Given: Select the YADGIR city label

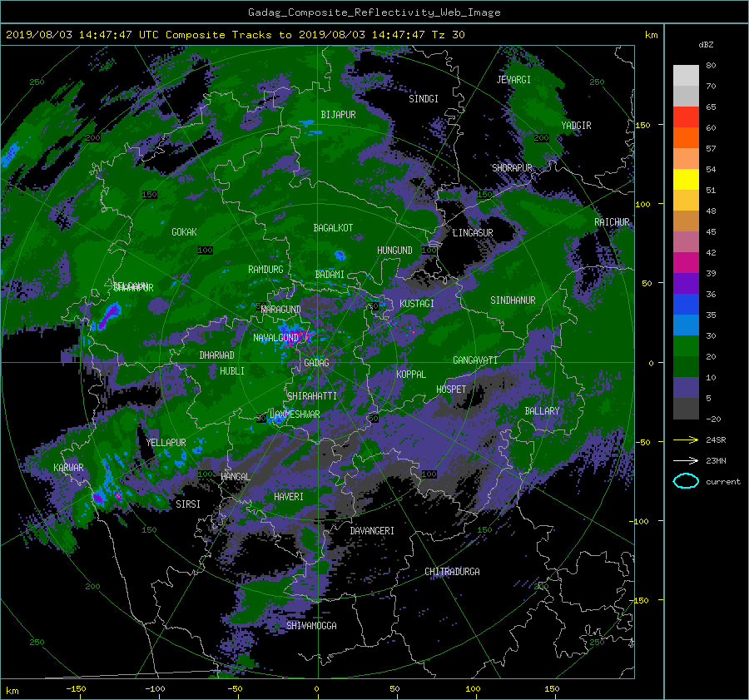Looking at the screenshot, I should [576, 126].
